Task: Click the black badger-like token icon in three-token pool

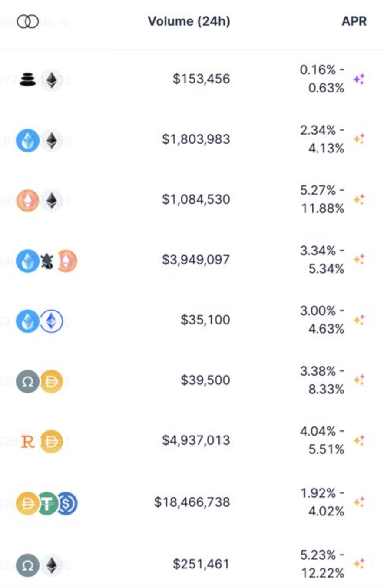Action: click(46, 261)
